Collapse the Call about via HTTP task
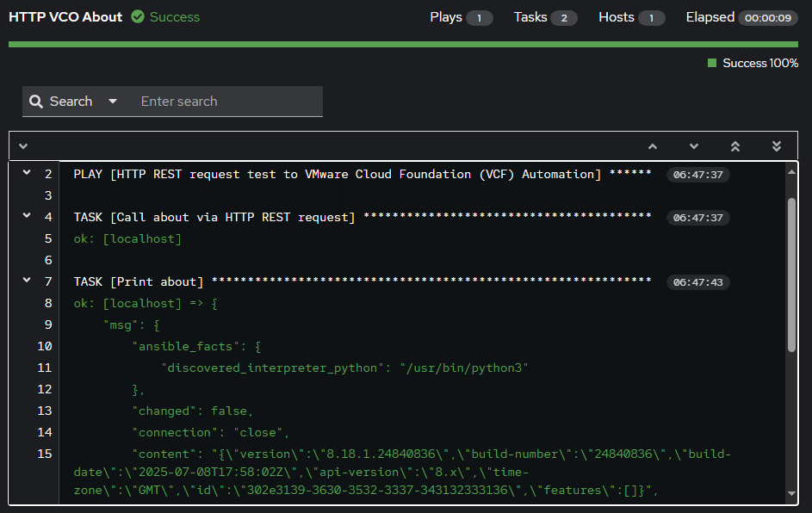This screenshot has width=812, height=513. pyautogui.click(x=25, y=215)
